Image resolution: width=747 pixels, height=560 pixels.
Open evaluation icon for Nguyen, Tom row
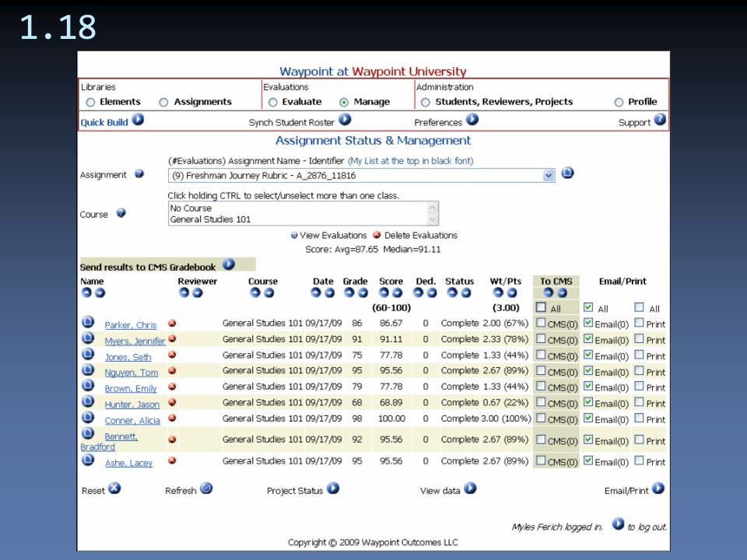(x=88, y=370)
